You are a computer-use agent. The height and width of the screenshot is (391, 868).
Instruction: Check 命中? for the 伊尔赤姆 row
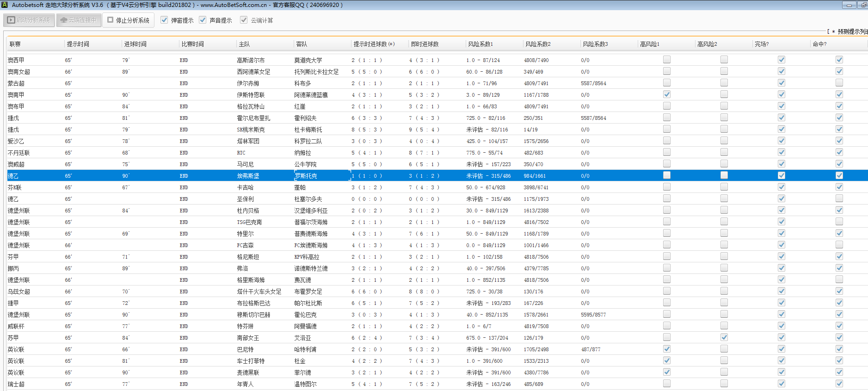pyautogui.click(x=839, y=83)
